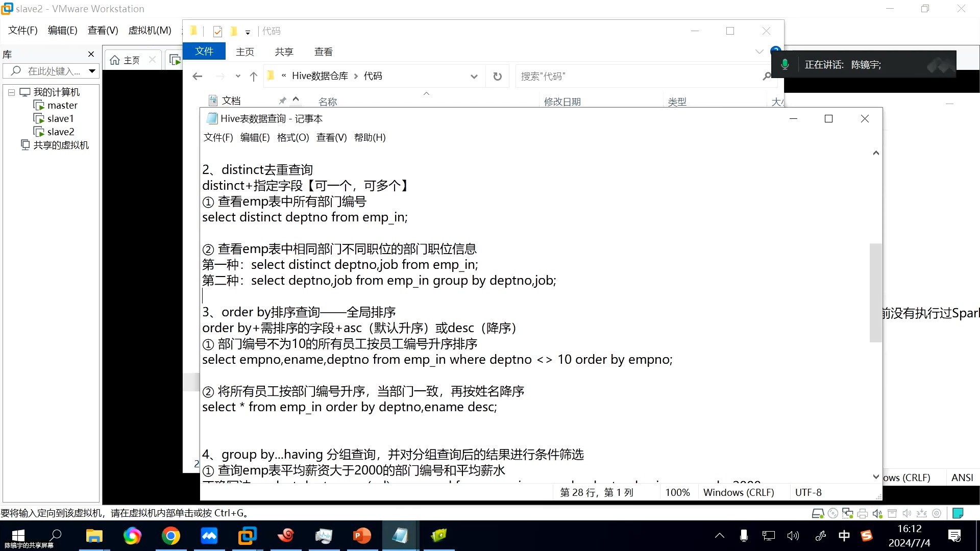
Task: Open Notepad 帮助(H) menu
Action: coord(370,137)
